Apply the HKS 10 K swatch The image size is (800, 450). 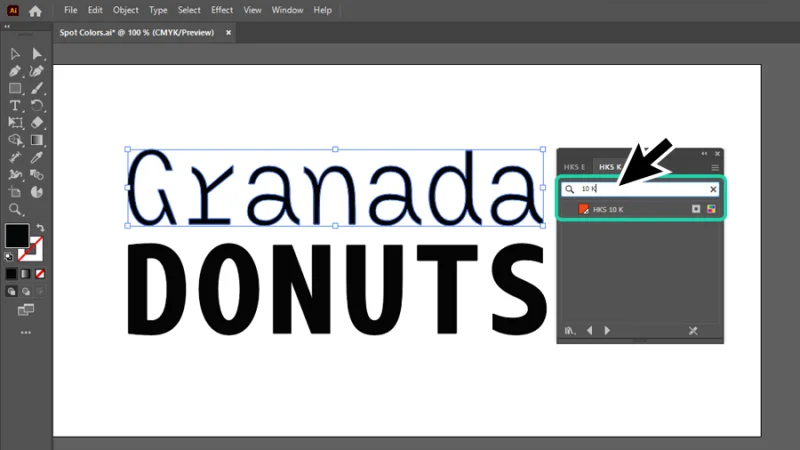(640, 209)
